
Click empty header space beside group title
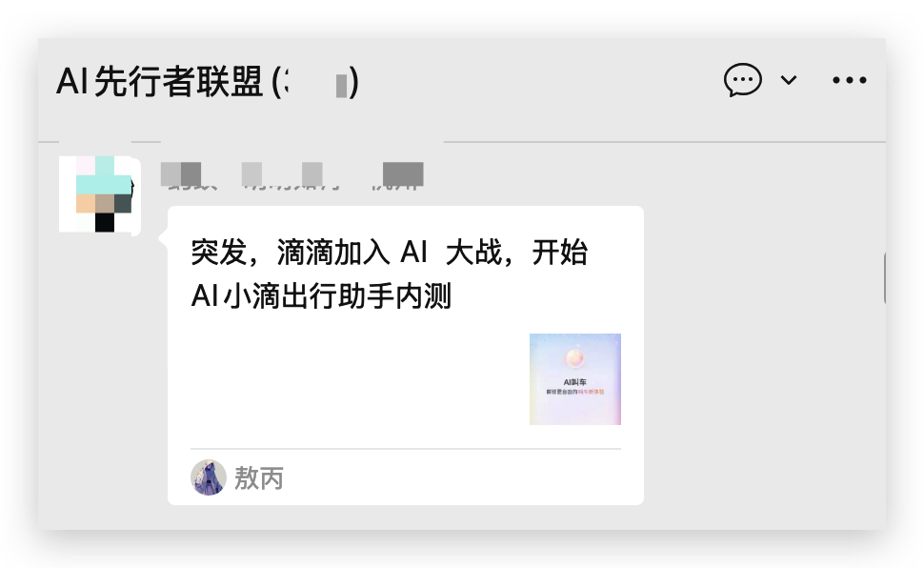pyautogui.click(x=531, y=81)
